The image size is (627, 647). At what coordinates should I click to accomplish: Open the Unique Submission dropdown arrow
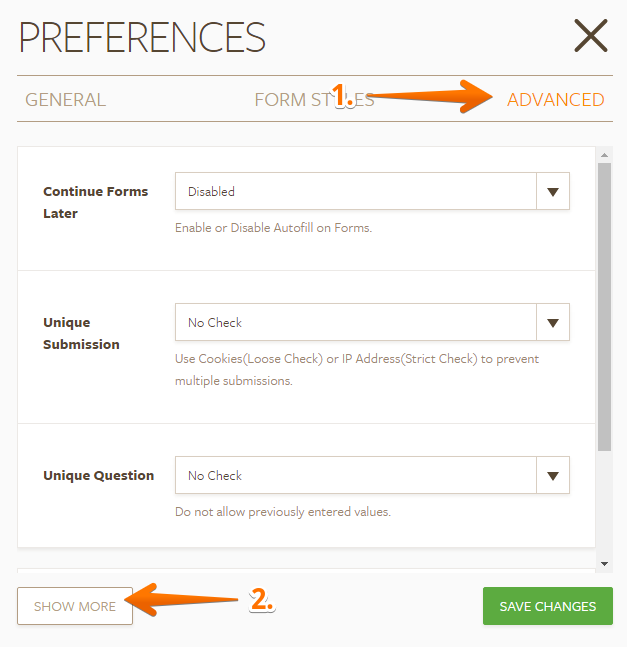(x=553, y=323)
